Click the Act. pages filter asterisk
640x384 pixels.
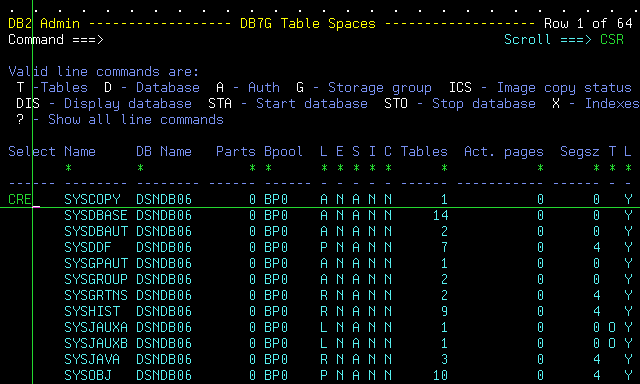click(540, 168)
